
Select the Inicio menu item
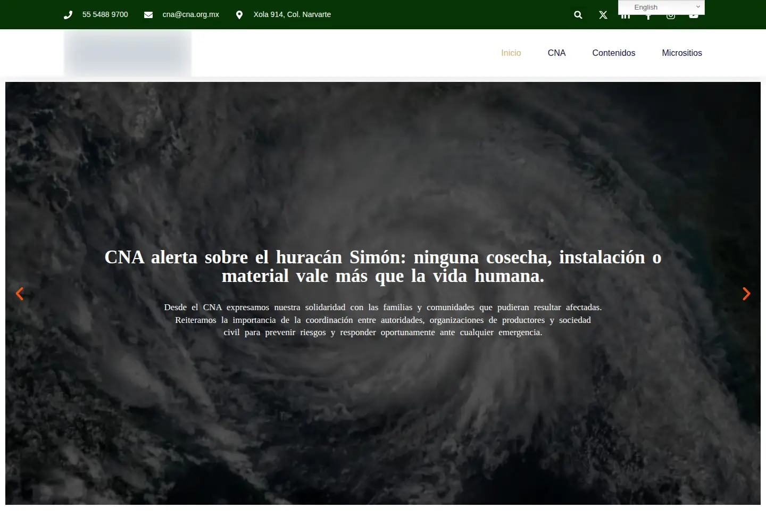[511, 53]
